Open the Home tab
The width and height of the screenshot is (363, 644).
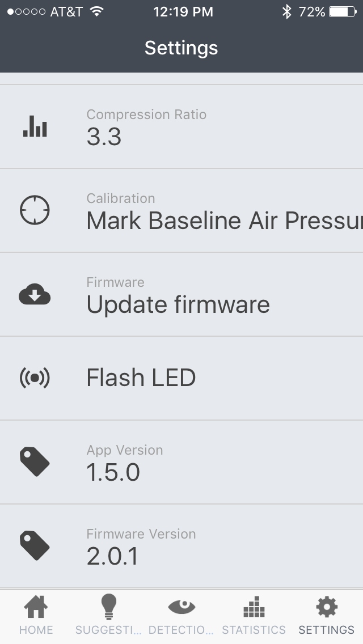[x=36, y=616]
